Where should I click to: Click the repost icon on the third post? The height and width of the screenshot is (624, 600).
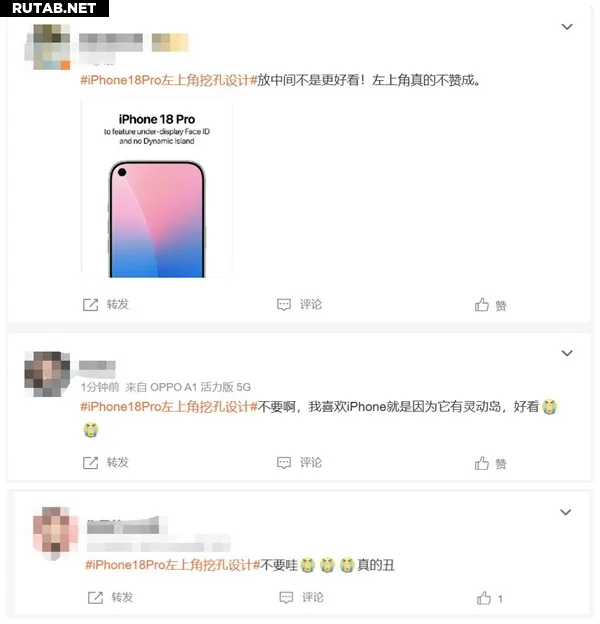[95, 598]
